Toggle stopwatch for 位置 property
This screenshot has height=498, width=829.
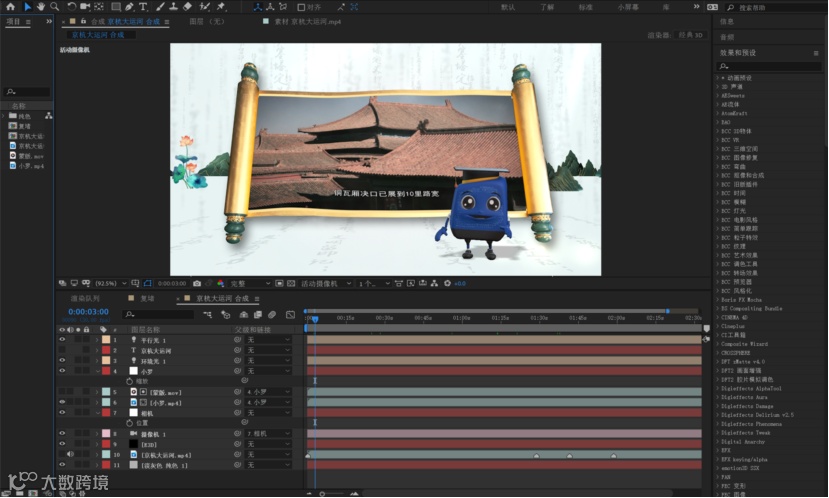130,423
